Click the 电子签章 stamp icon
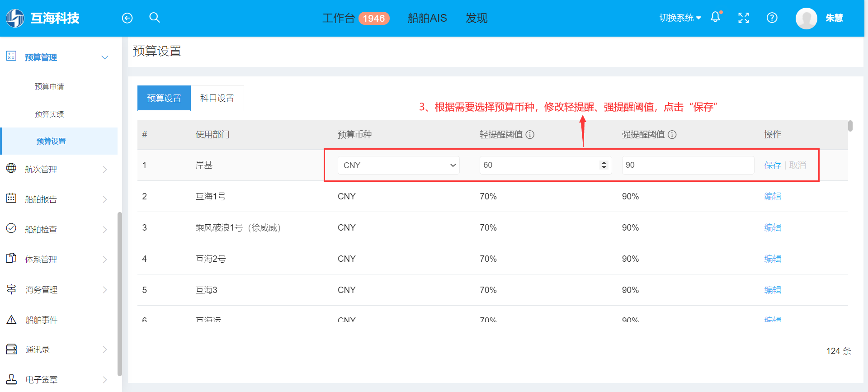Viewport: 868px width, 392px height. 11,379
